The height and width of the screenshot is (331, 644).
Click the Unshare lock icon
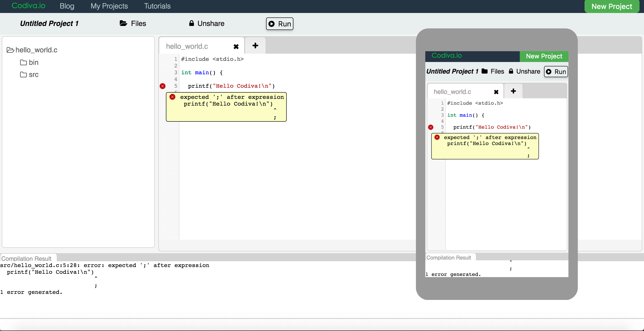191,24
